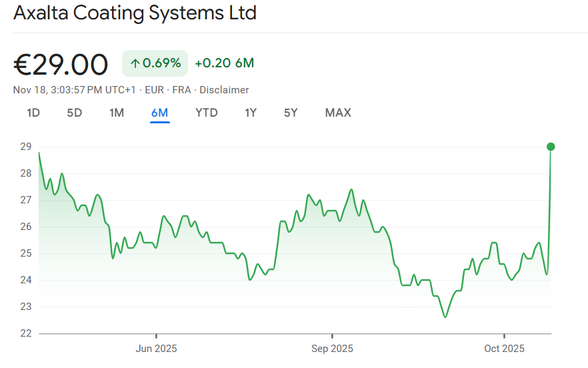Click the Axalta Coating Systems Ltd title

click(x=135, y=13)
